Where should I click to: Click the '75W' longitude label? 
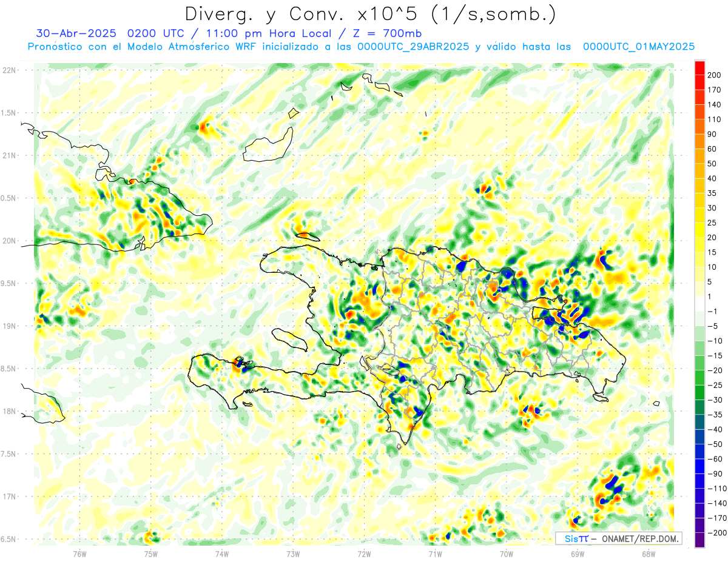(150, 554)
